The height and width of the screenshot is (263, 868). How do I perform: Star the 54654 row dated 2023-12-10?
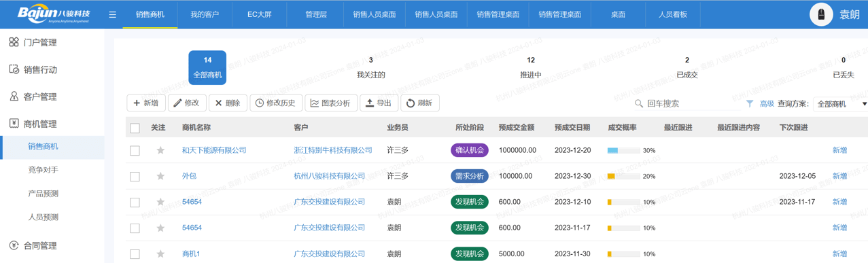point(160,202)
